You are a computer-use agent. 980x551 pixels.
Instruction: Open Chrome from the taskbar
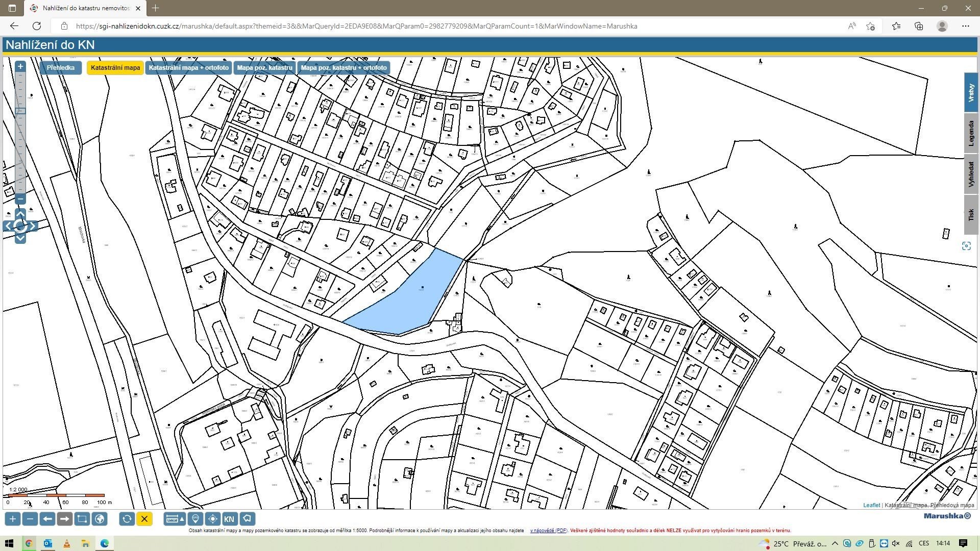(x=29, y=543)
